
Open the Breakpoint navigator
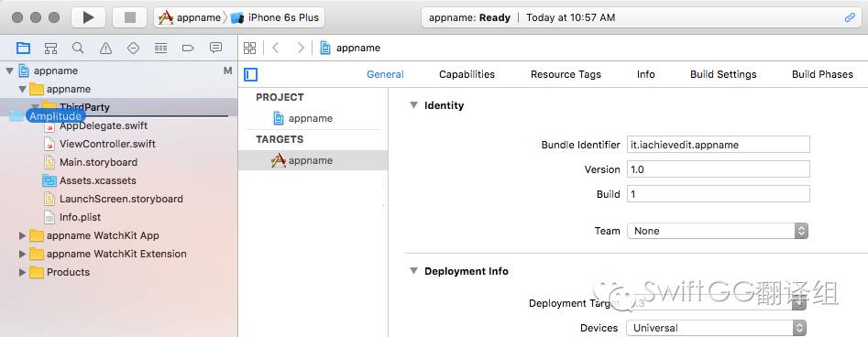(x=188, y=49)
